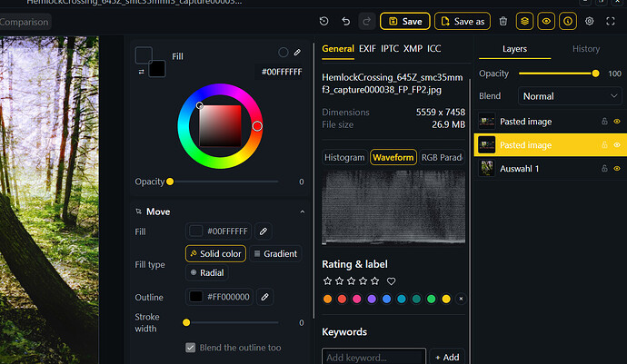This screenshot has width=627, height=364.
Task: Show the RGB Parade view
Action: pyautogui.click(x=442, y=157)
